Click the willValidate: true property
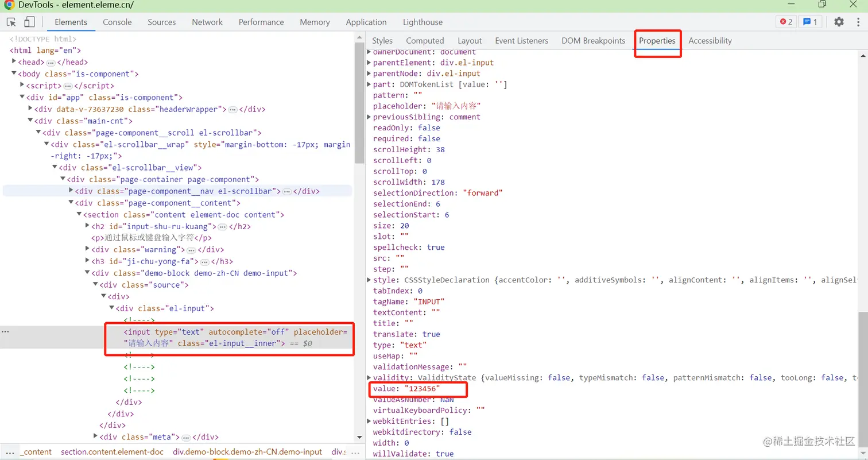 click(x=413, y=454)
